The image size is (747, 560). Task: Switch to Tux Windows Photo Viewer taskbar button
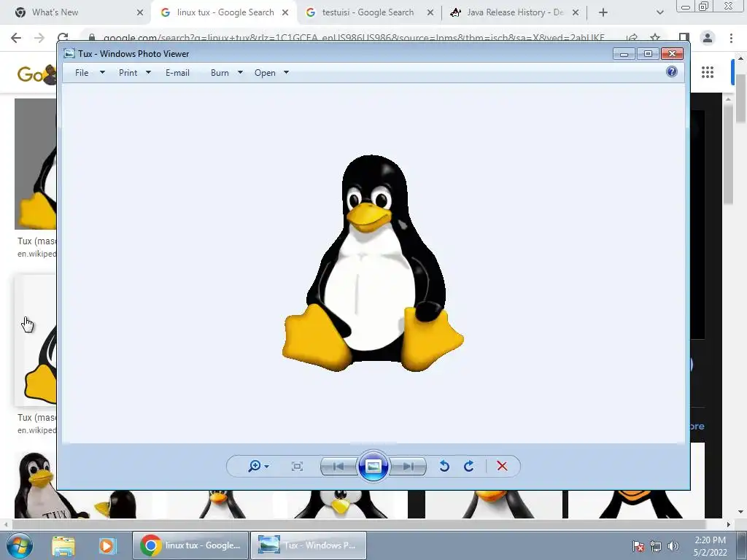click(309, 545)
